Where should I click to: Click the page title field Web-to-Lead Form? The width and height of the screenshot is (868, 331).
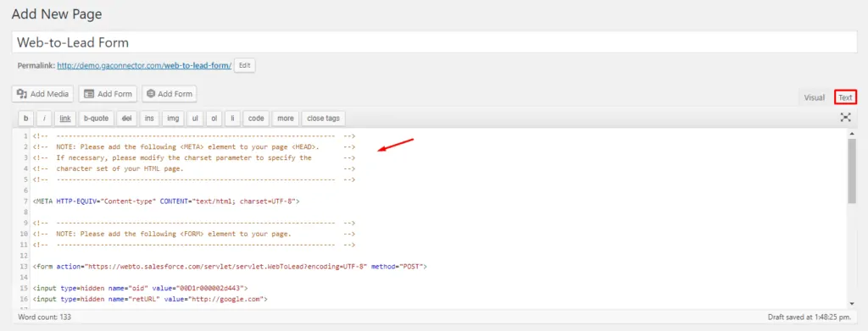tap(434, 42)
